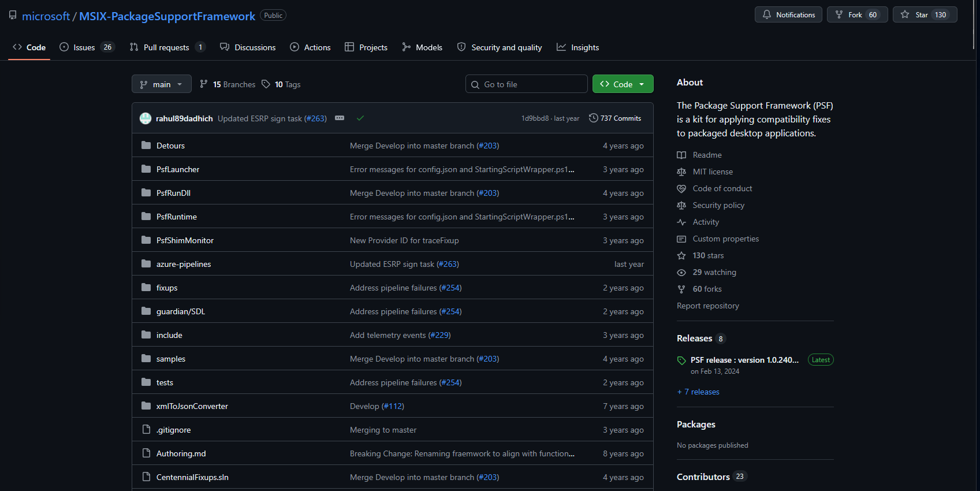The image size is (980, 491).
Task: Open the Pull requests tab
Action: point(167,47)
